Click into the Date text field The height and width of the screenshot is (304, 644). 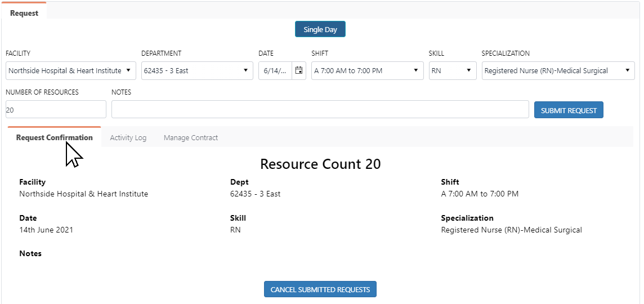click(275, 71)
